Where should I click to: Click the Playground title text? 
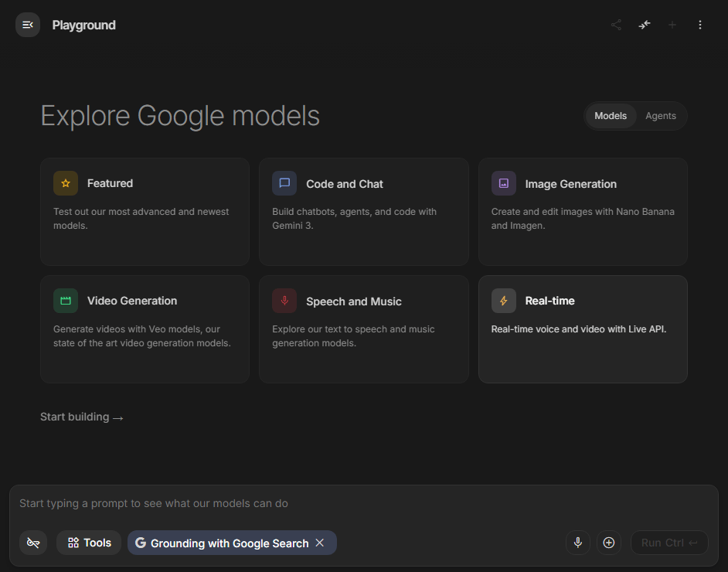pos(83,25)
